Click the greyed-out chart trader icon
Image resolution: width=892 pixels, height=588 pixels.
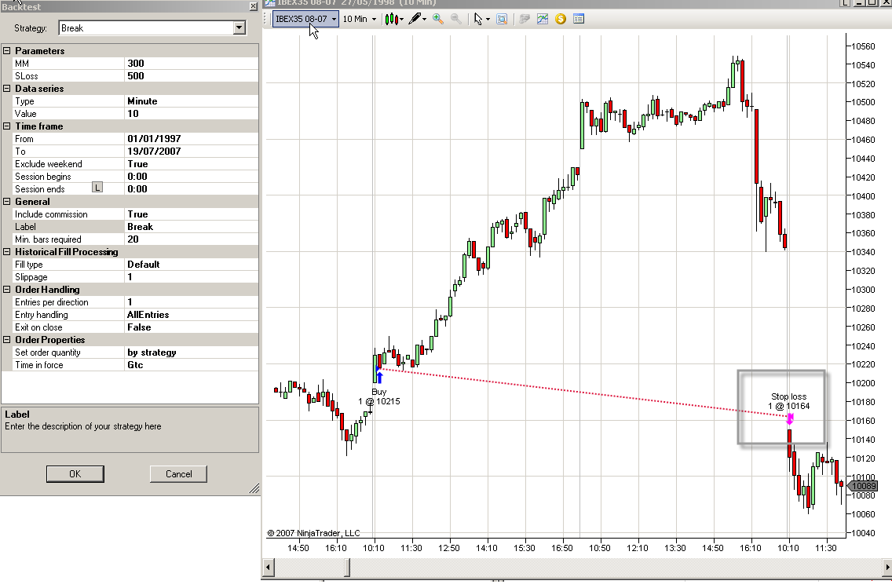[525, 19]
